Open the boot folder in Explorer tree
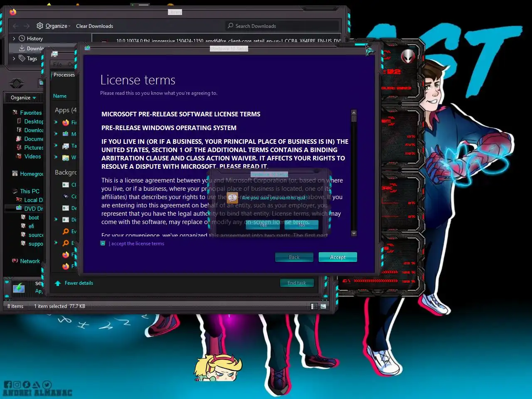 click(34, 217)
